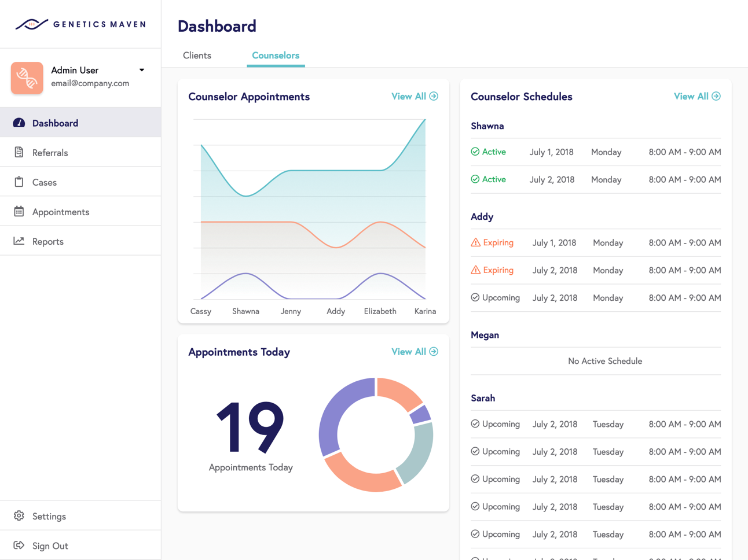Click Addy's July 1 Expiring warning icon
748x560 pixels.
(475, 242)
